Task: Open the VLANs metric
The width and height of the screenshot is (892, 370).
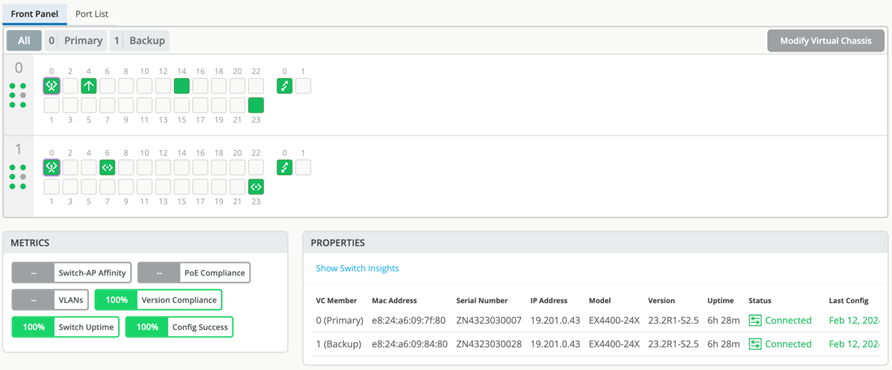Action: pyautogui.click(x=51, y=300)
